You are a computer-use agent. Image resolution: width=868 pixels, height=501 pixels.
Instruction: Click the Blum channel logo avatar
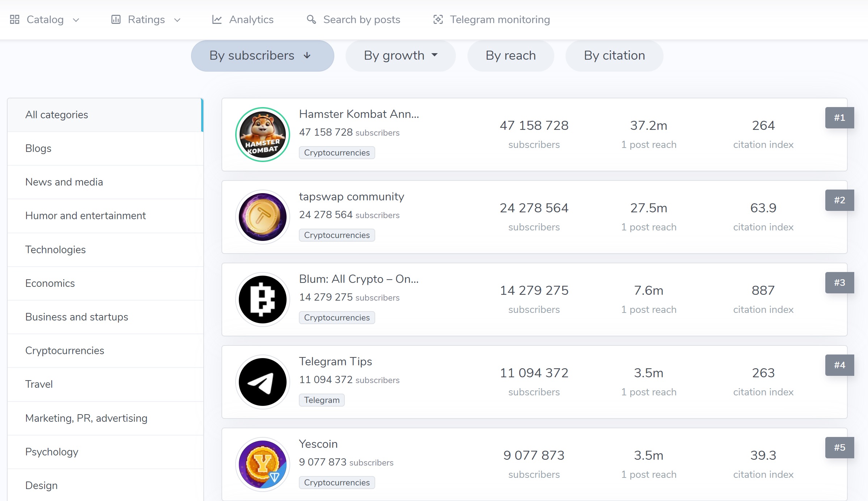(263, 300)
